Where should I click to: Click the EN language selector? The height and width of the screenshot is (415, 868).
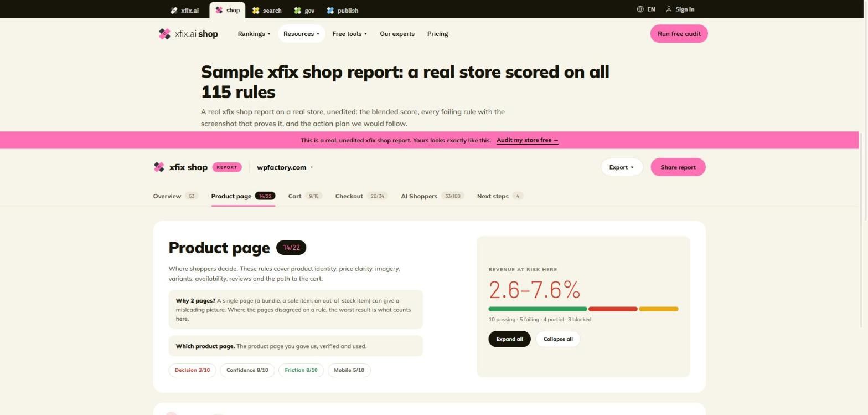(x=651, y=9)
